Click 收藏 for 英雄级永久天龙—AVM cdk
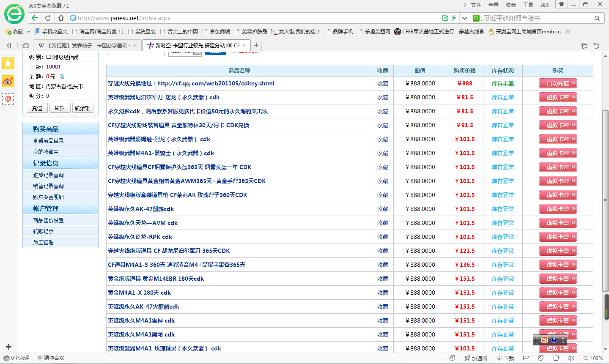The height and width of the screenshot is (364, 609). 383,223
